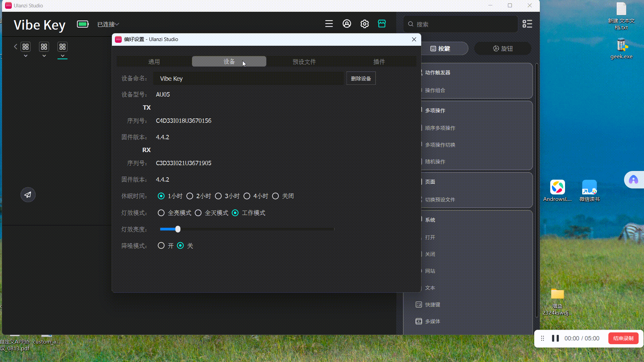
Task: Click the 搜索 search field
Action: (461, 24)
